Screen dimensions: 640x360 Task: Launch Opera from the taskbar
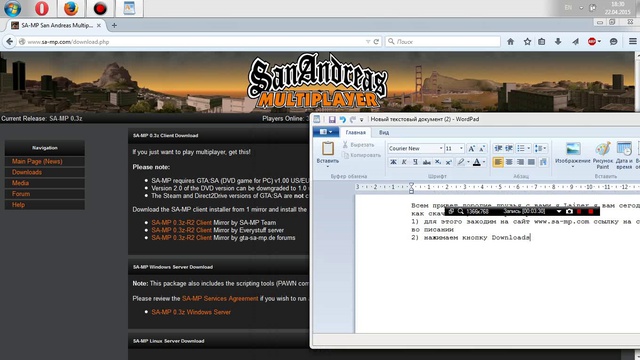[x=41, y=8]
